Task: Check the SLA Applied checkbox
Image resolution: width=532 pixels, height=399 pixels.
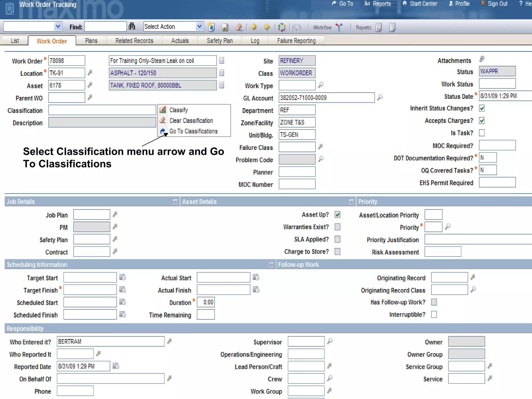Action: (x=337, y=239)
